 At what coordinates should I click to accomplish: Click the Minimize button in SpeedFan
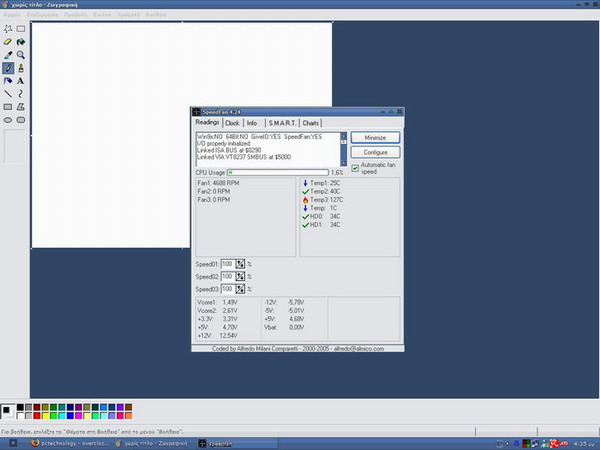click(375, 138)
